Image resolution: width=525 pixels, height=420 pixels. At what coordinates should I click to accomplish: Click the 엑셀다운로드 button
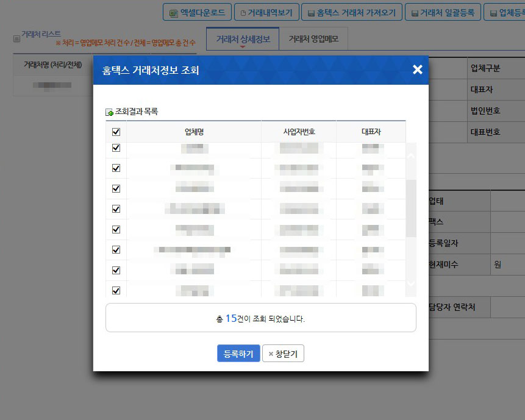click(x=197, y=12)
